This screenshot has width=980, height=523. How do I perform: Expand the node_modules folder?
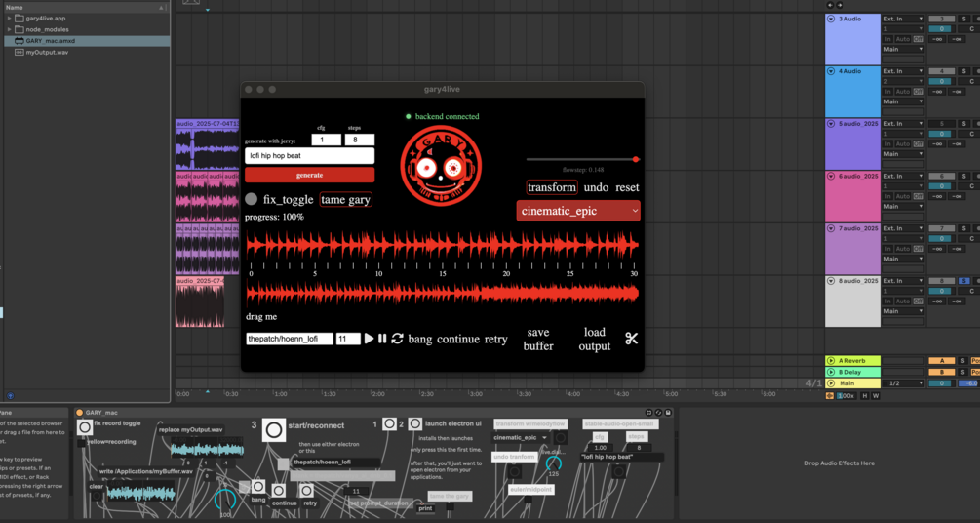[x=10, y=29]
